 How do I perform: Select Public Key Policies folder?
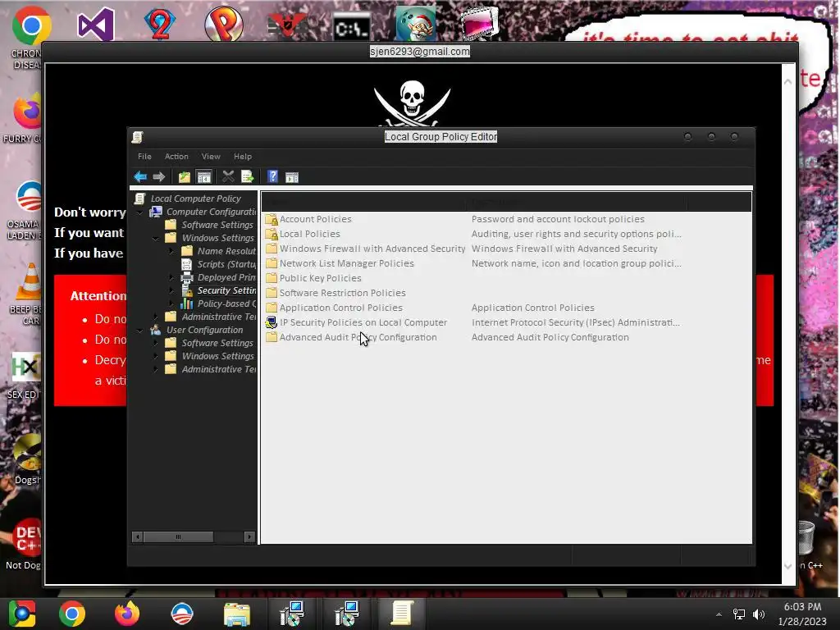[x=321, y=278]
